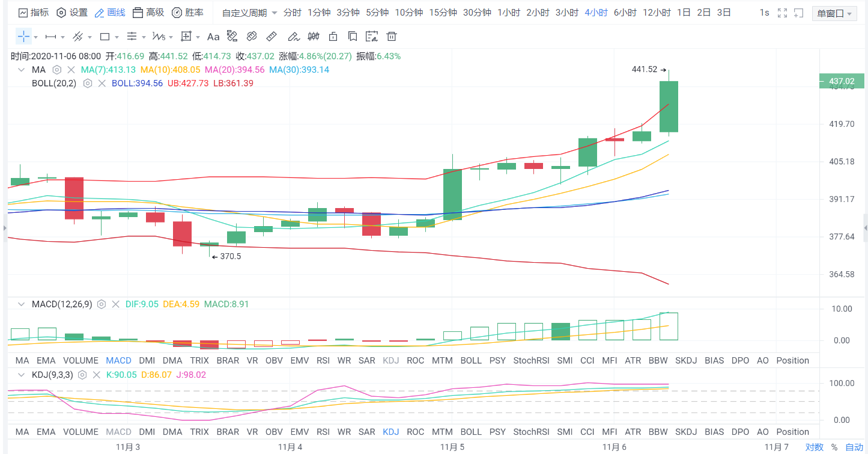The width and height of the screenshot is (868, 454).
Task: Open the 自定义周期 custom period dropdown
Action: point(249,13)
